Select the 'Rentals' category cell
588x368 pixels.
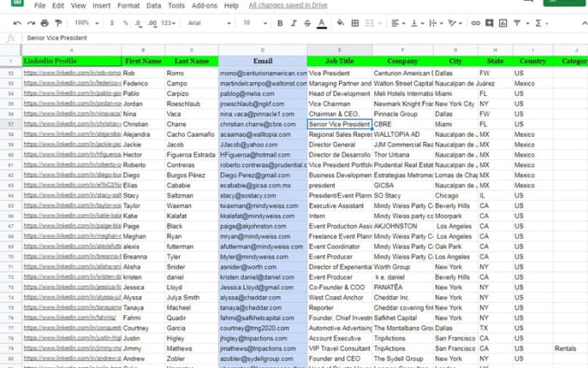coord(571,348)
